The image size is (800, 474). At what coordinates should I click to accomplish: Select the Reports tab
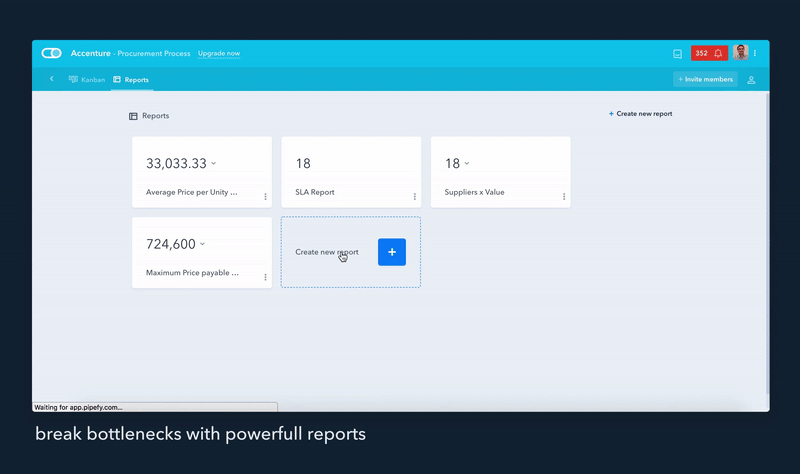coord(131,79)
